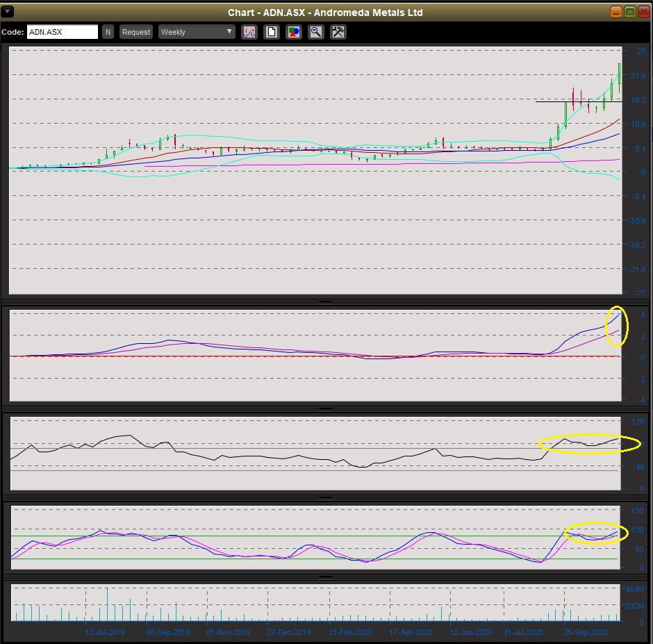The width and height of the screenshot is (653, 644).
Task: Open the colored shapes drawing icon
Action: [294, 32]
